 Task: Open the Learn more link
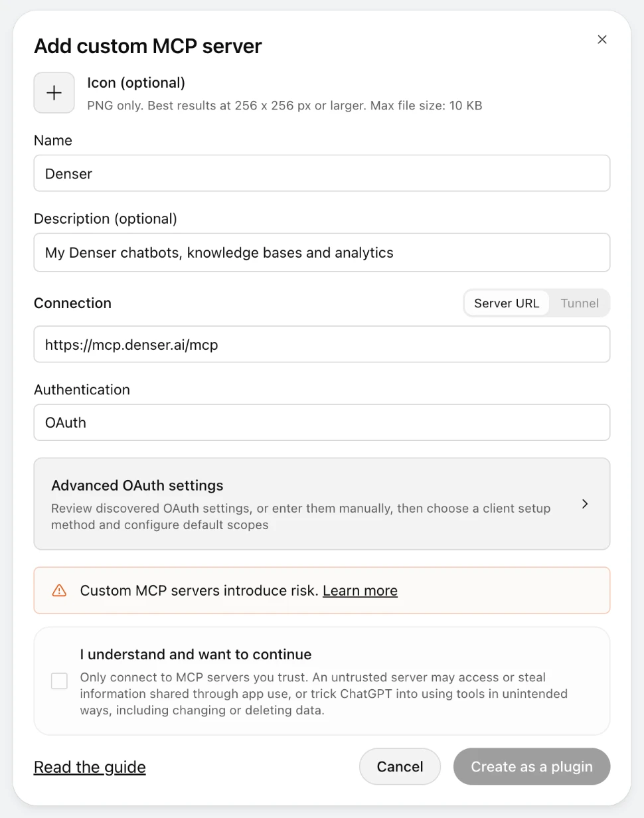[360, 590]
